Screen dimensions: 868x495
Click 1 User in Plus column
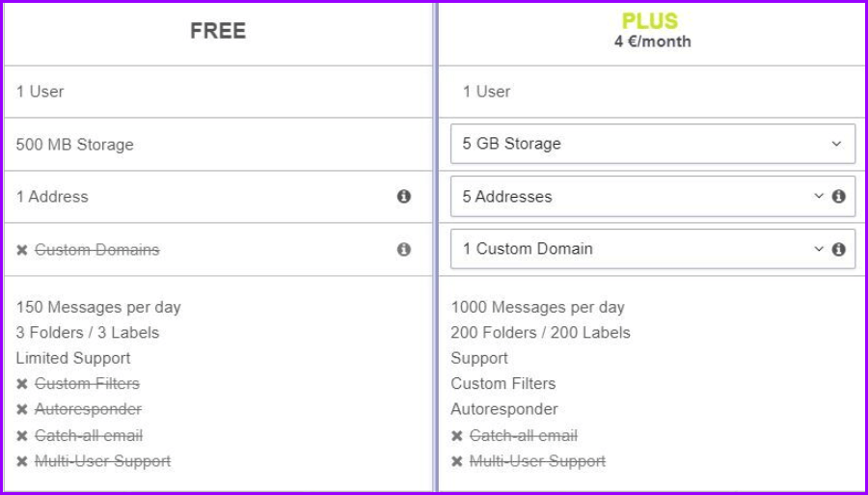point(486,92)
